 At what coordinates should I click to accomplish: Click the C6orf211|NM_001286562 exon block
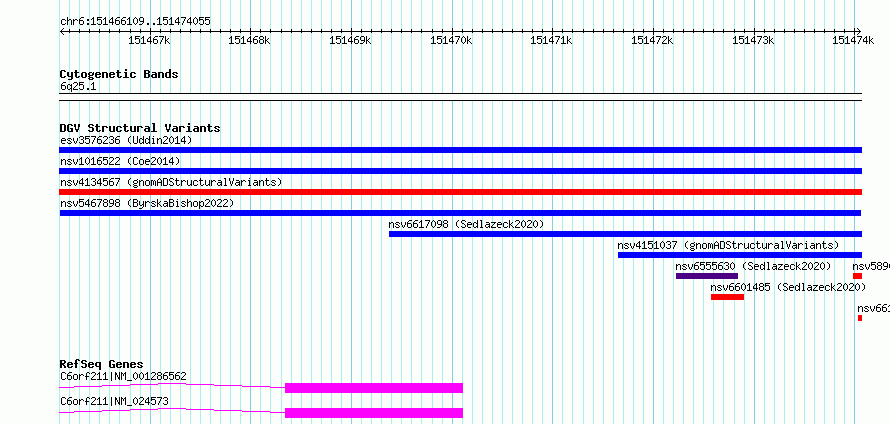(373, 388)
